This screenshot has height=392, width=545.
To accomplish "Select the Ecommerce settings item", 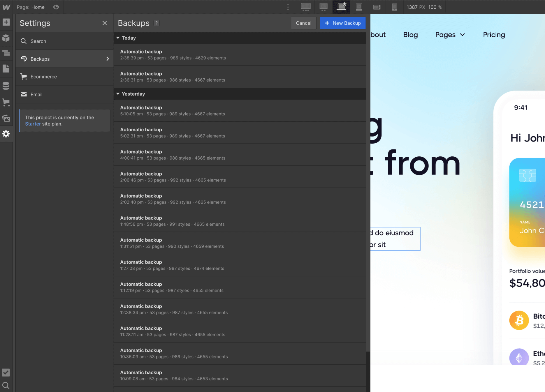I will point(43,77).
